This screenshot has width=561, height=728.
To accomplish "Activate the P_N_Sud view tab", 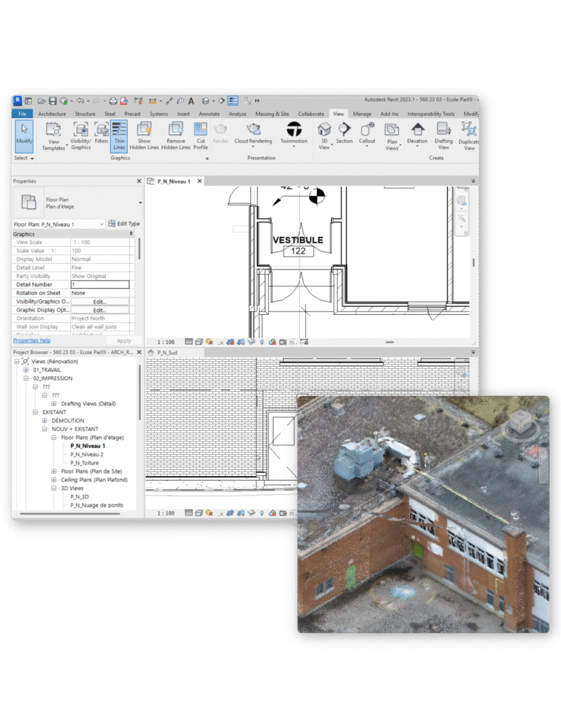I will (x=167, y=353).
